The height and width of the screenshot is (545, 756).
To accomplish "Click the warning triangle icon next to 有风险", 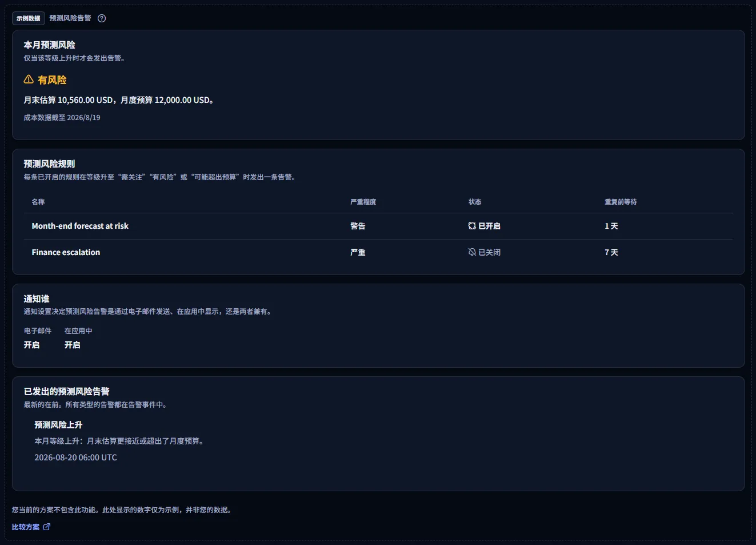I will click(x=29, y=79).
